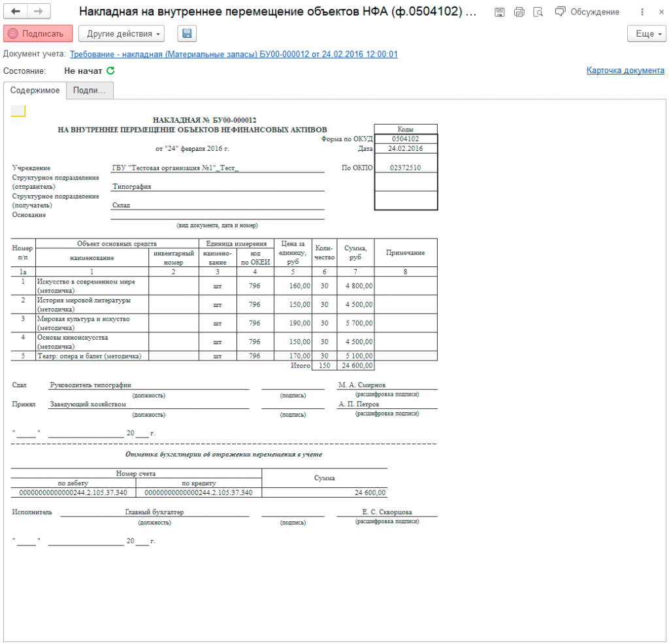This screenshot has height=644, width=669.
Task: Click executor name Е. С. Скворцова
Action: point(387,512)
